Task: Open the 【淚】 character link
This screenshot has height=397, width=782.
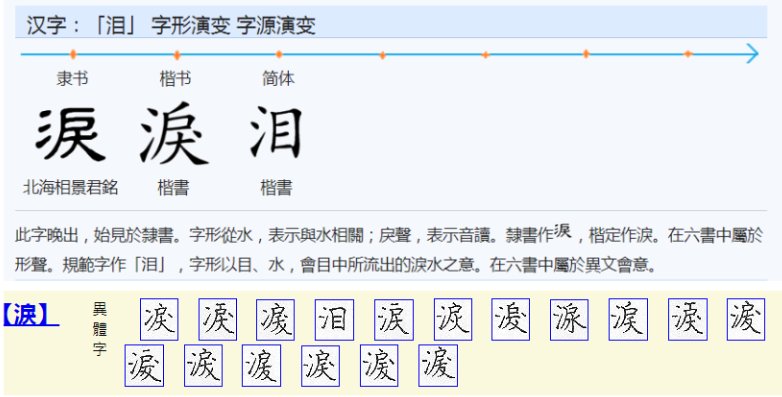Action: (x=31, y=314)
